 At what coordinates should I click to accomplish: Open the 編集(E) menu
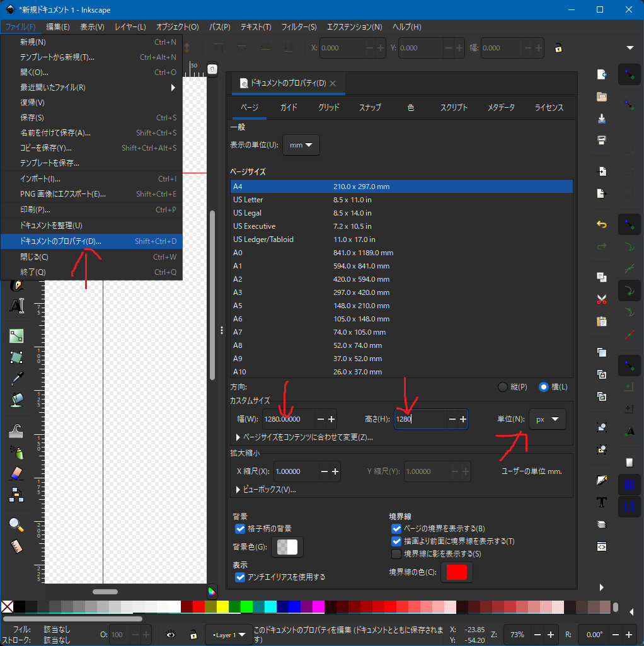click(58, 26)
